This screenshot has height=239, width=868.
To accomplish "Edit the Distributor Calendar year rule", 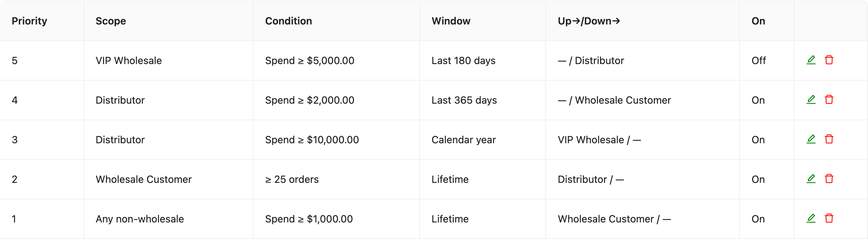I will tap(811, 139).
